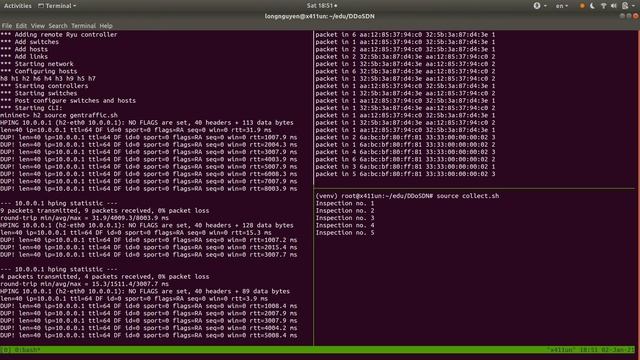This screenshot has height=360, width=640.
Task: Click the '*** Add switches' line
Action: pos(29,42)
